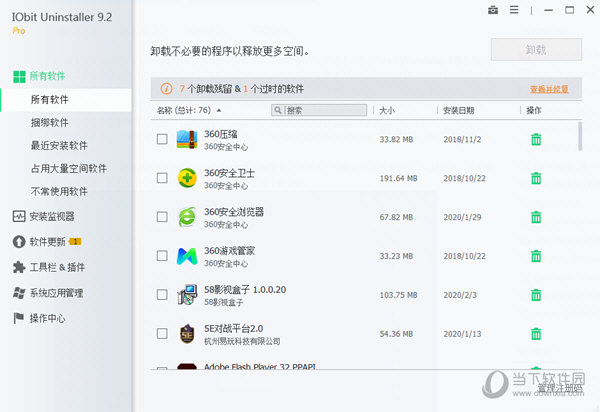This screenshot has width=600, height=412.
Task: Select the 103.75 MB size value
Action: coord(398,295)
